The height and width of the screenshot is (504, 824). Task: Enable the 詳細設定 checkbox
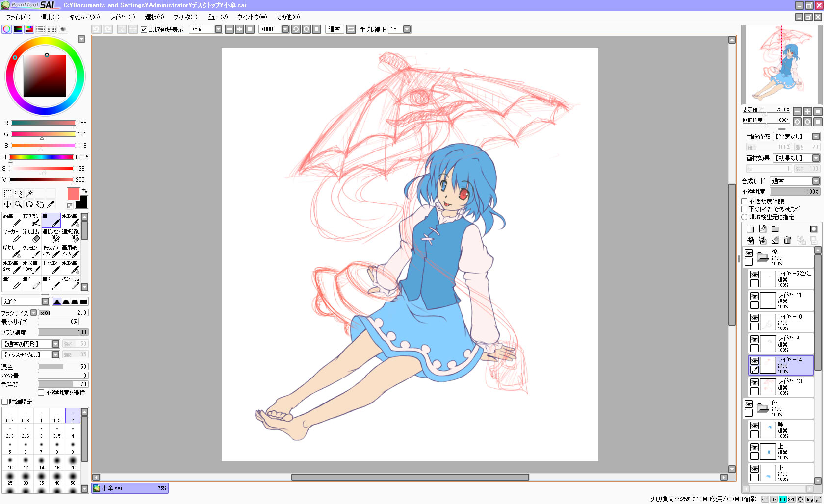(5, 402)
